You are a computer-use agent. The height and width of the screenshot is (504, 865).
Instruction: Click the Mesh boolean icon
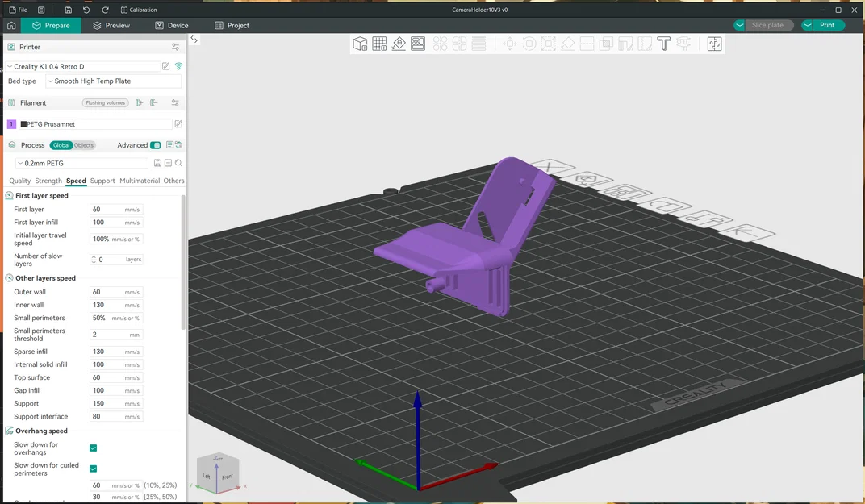[606, 44]
